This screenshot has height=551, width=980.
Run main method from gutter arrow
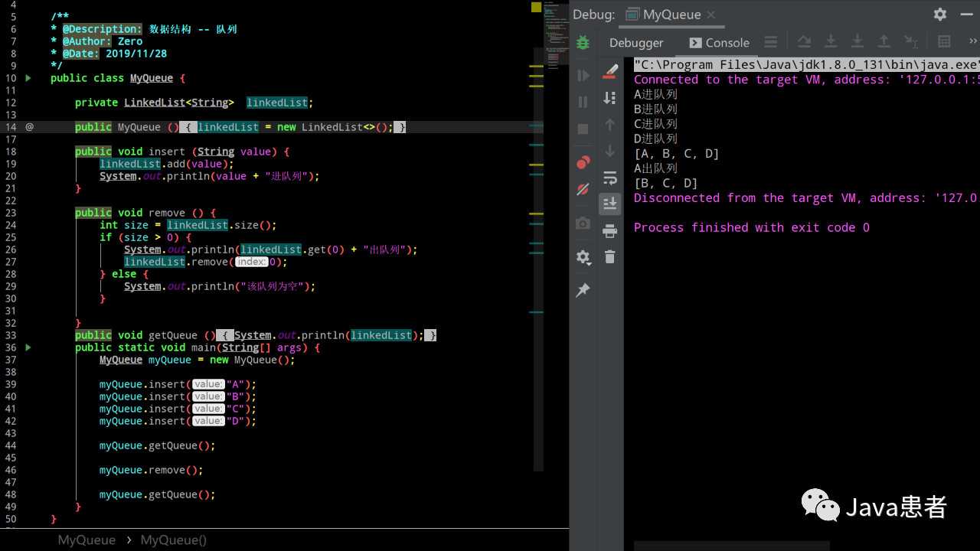coord(28,347)
